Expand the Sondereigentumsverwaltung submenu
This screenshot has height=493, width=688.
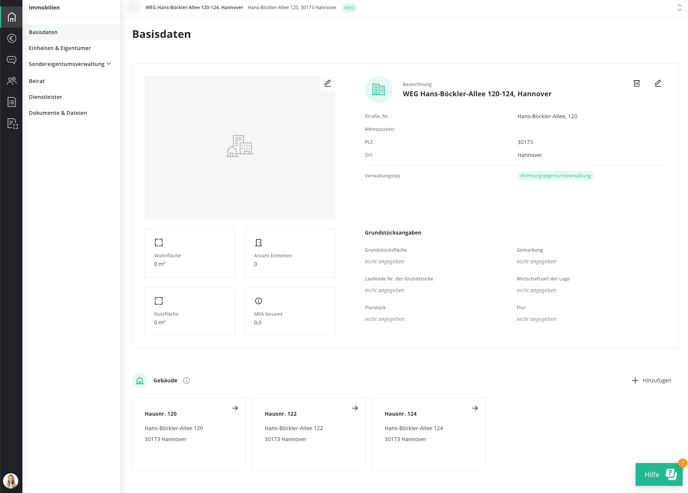70,64
